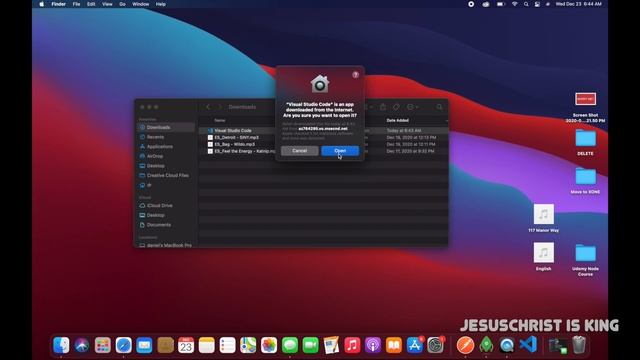Click the help question mark in the dialog
640x360 pixels.
tap(356, 75)
